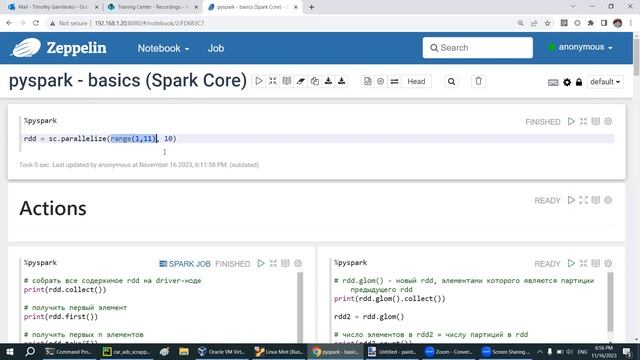
Task: Open note permissions lock icon
Action: pos(579,82)
